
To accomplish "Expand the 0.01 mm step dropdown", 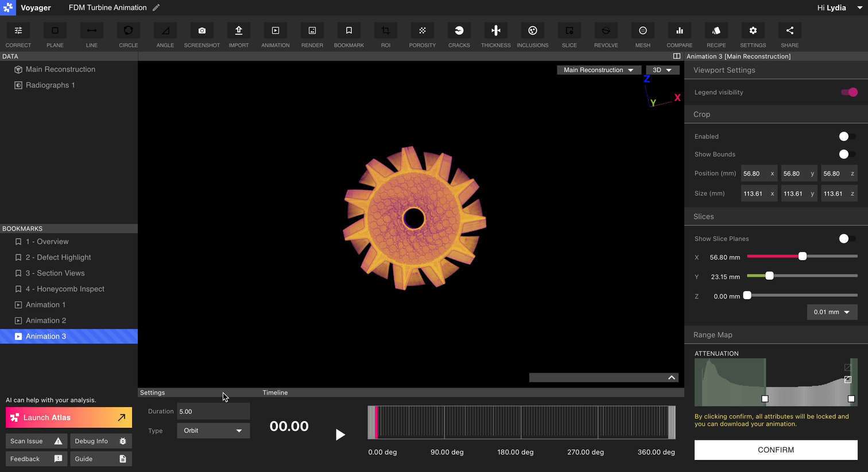I will point(832,312).
